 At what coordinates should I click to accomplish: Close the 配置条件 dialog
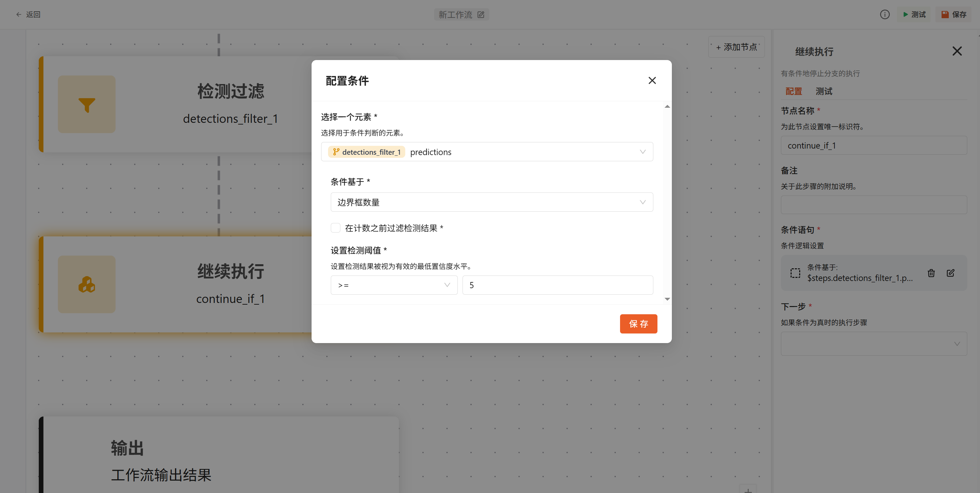tap(652, 80)
